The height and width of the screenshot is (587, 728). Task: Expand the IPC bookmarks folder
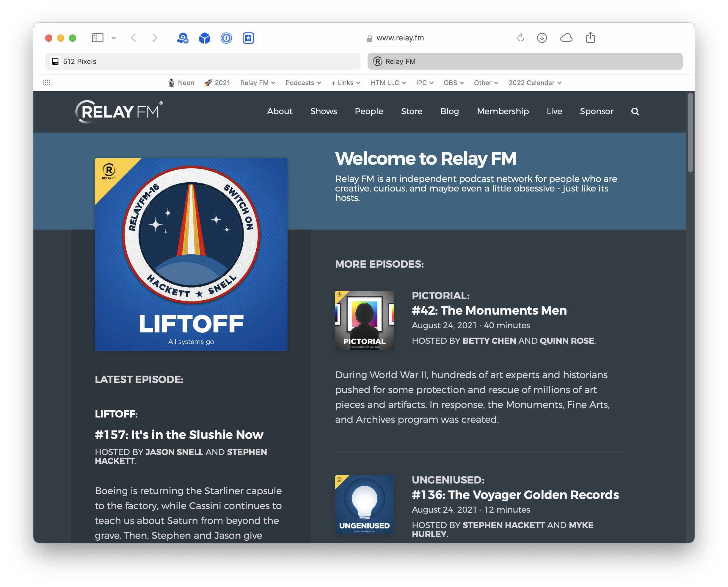(x=424, y=82)
